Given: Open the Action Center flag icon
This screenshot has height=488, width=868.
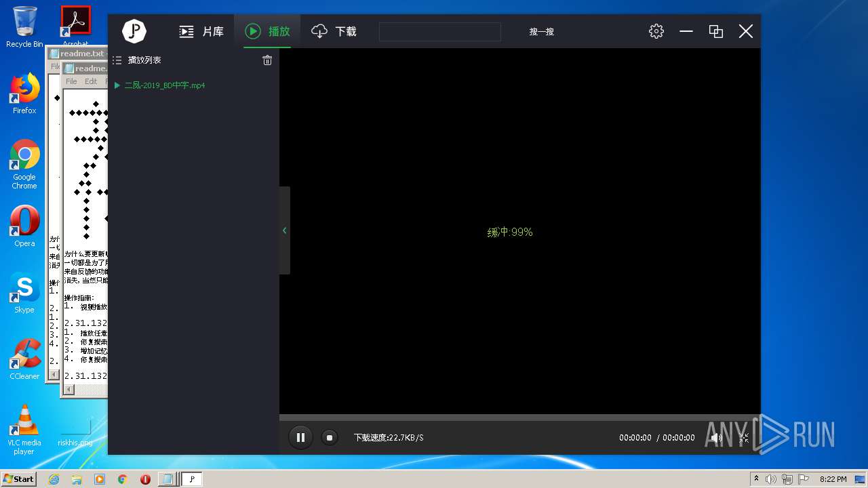Looking at the screenshot, I should [804, 479].
